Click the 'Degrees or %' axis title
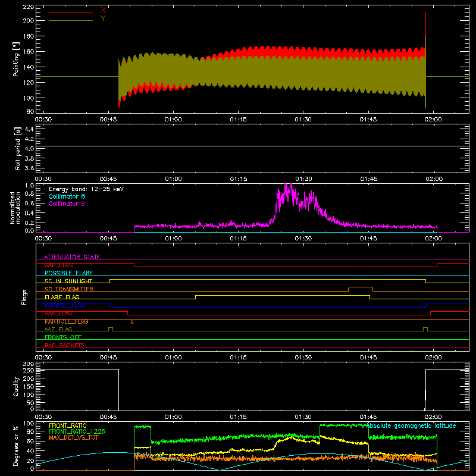Image resolution: width=476 pixels, height=476 pixels. pos(16,446)
